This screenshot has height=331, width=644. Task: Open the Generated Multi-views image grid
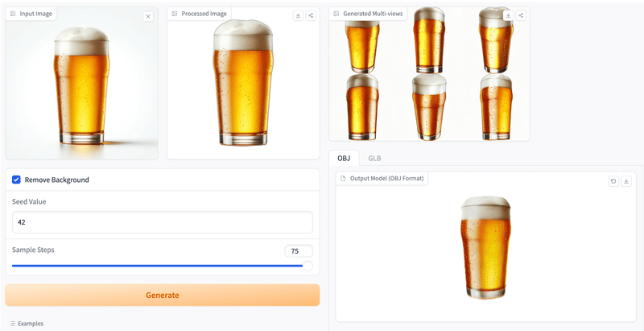click(x=428, y=77)
